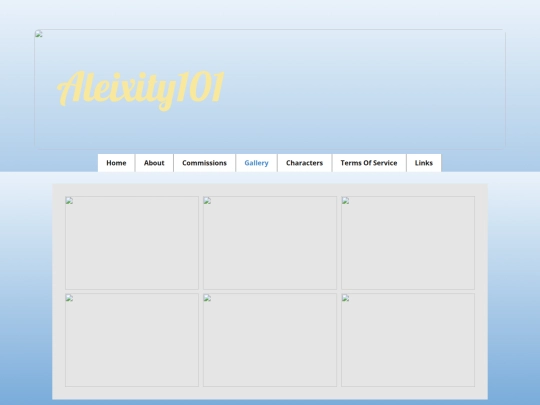Open the Commissions page

(x=204, y=163)
